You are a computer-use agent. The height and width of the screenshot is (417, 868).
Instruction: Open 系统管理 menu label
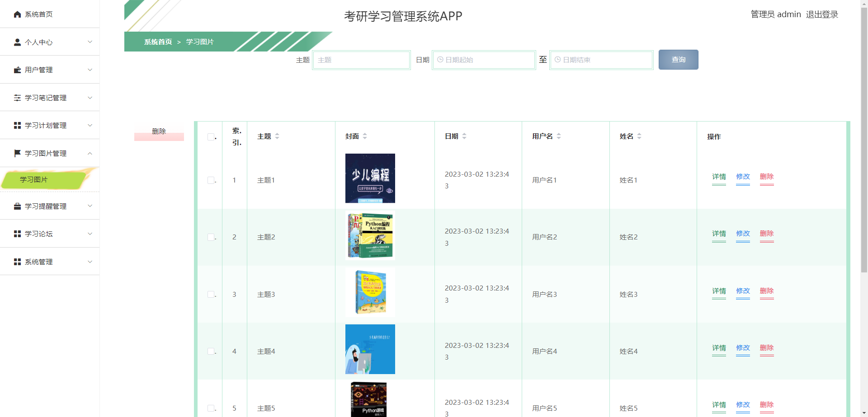point(39,262)
